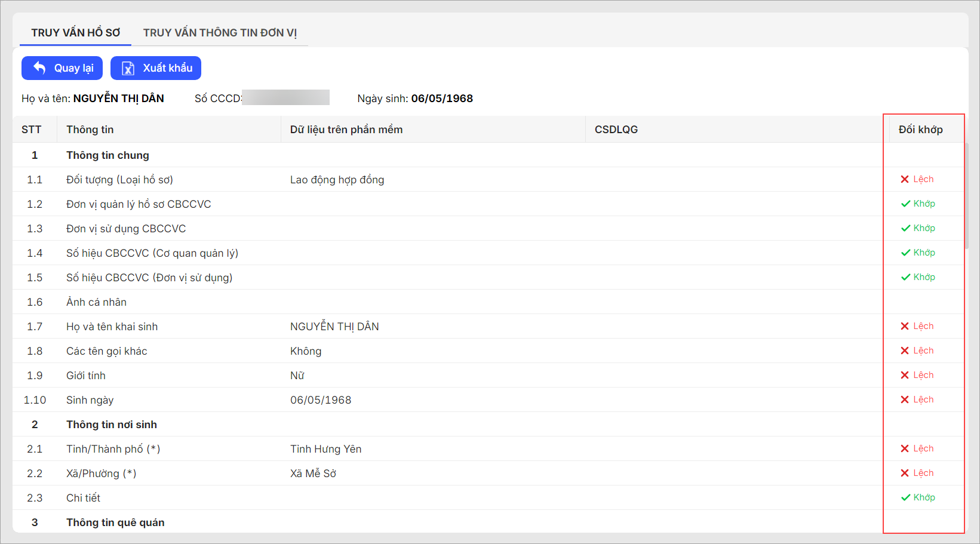
Task: Click the red X icon for Xã/Phường row
Action: (905, 473)
